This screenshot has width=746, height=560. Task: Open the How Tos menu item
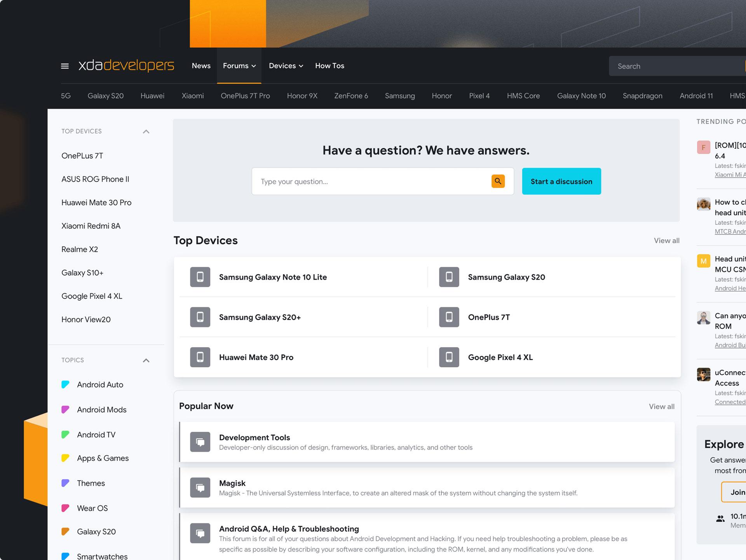tap(329, 66)
